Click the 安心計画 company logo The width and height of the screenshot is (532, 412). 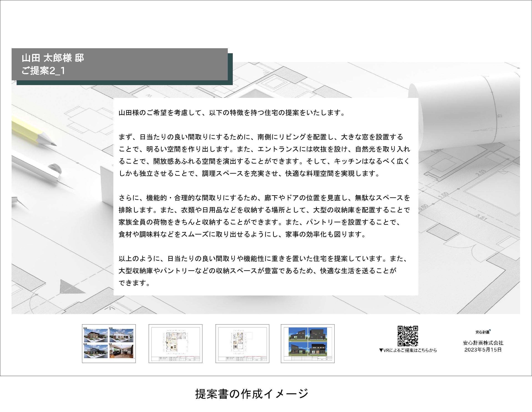click(x=483, y=332)
